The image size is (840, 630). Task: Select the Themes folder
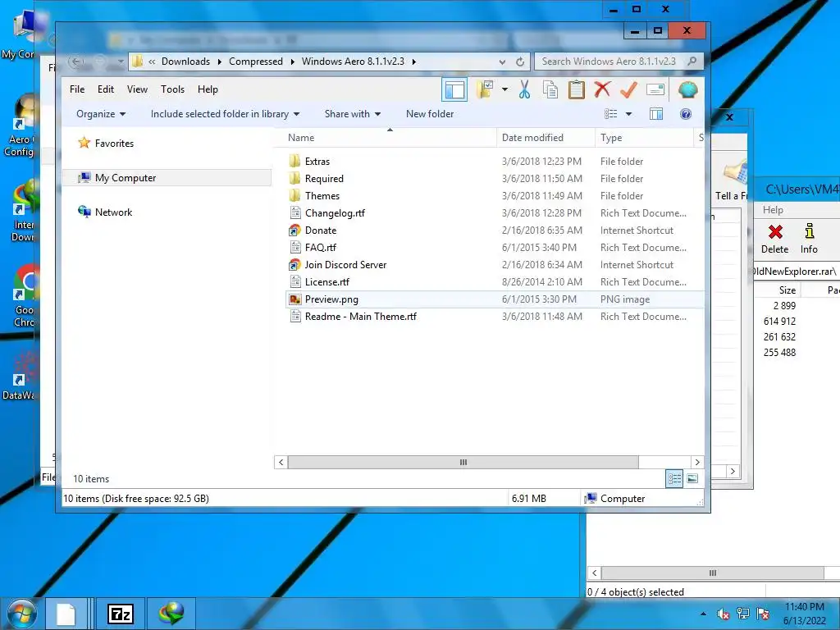pos(322,195)
